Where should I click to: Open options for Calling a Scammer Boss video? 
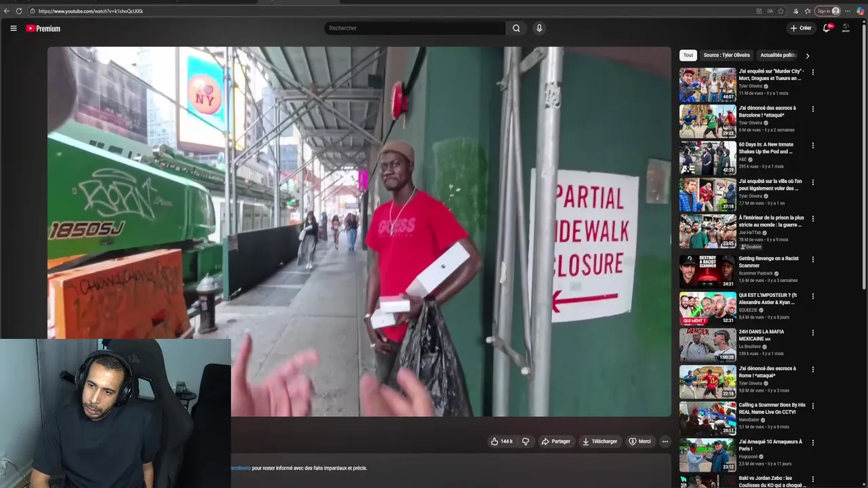813,405
